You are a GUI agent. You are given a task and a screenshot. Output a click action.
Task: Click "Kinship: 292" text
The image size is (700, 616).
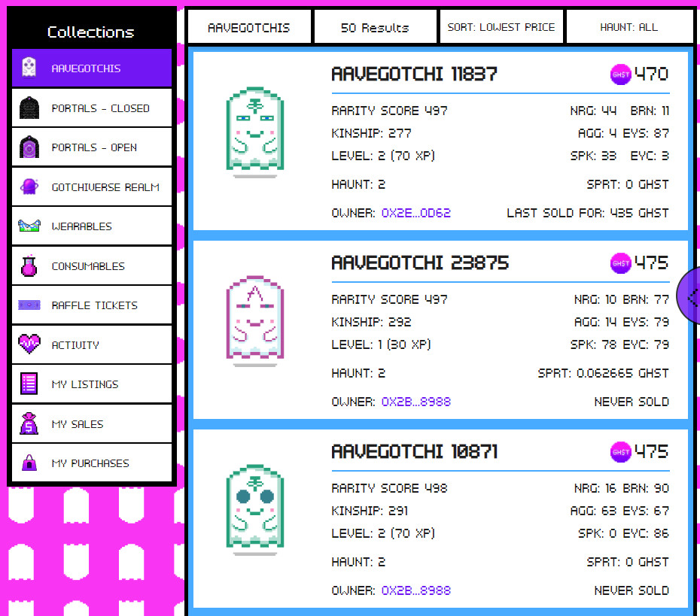click(371, 322)
